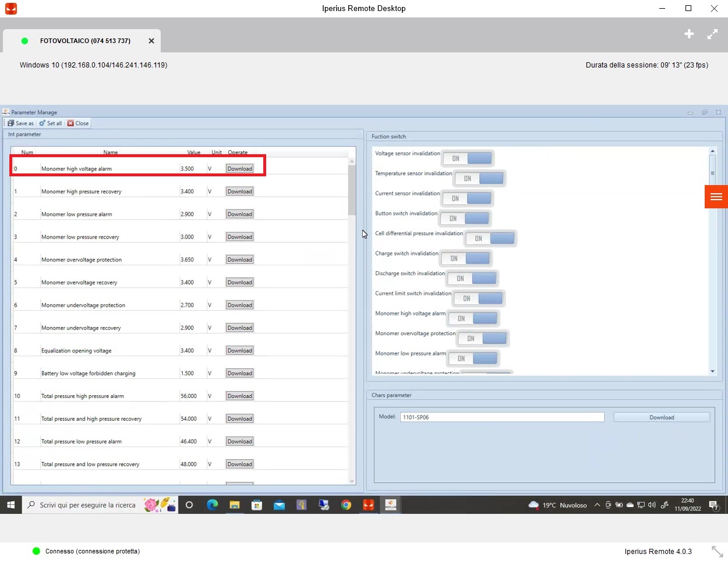Open File Explorer on the remote taskbar
This screenshot has width=728, height=561.
(234, 505)
